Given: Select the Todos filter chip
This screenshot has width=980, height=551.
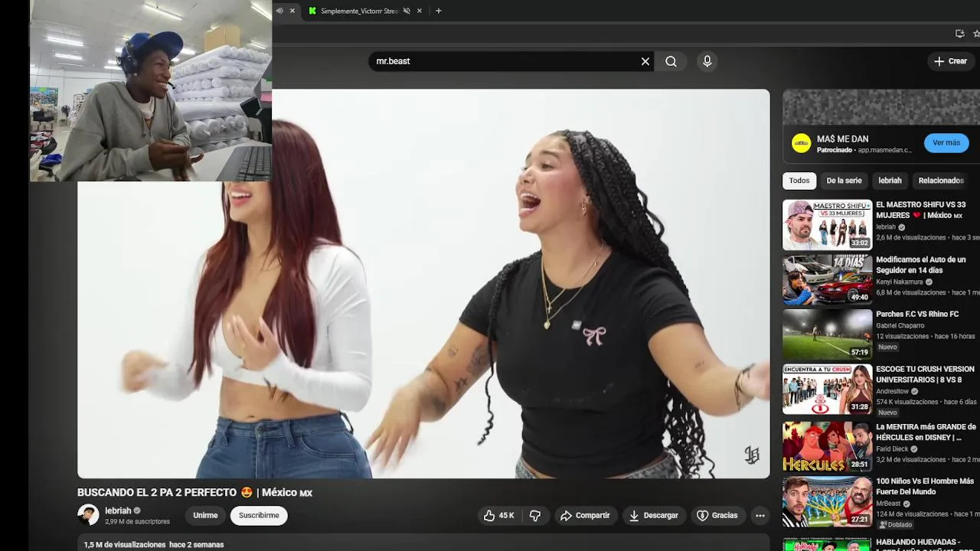Looking at the screenshot, I should pyautogui.click(x=799, y=181).
